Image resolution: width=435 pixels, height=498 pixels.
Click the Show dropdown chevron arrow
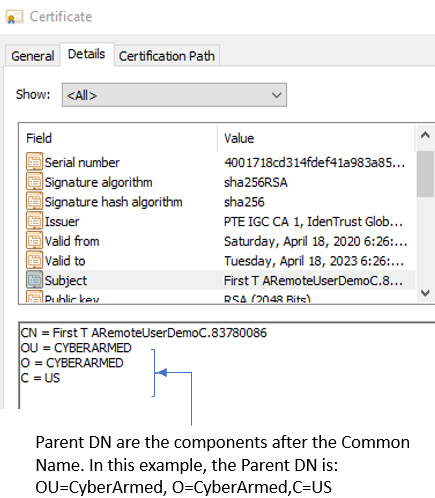[x=276, y=95]
